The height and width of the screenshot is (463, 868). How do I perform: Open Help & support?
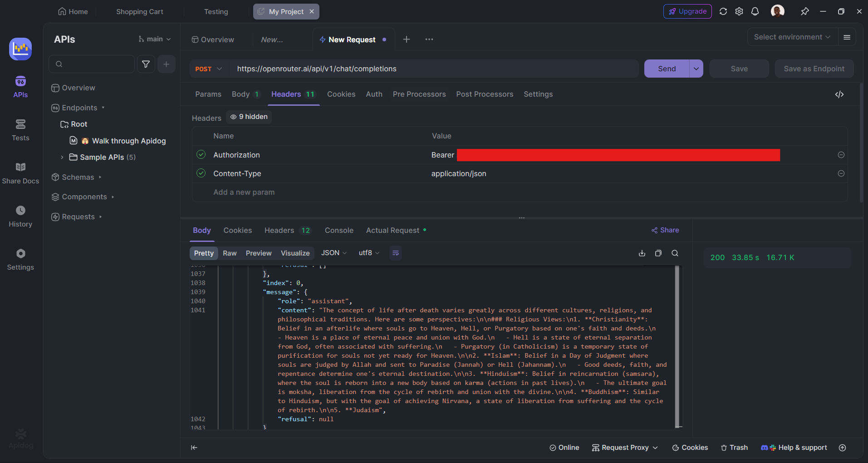tap(794, 448)
